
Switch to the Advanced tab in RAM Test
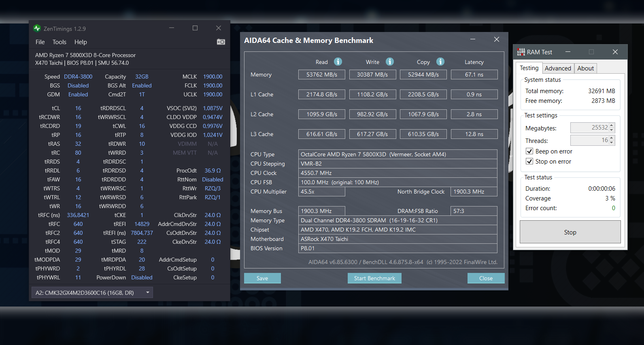point(558,68)
